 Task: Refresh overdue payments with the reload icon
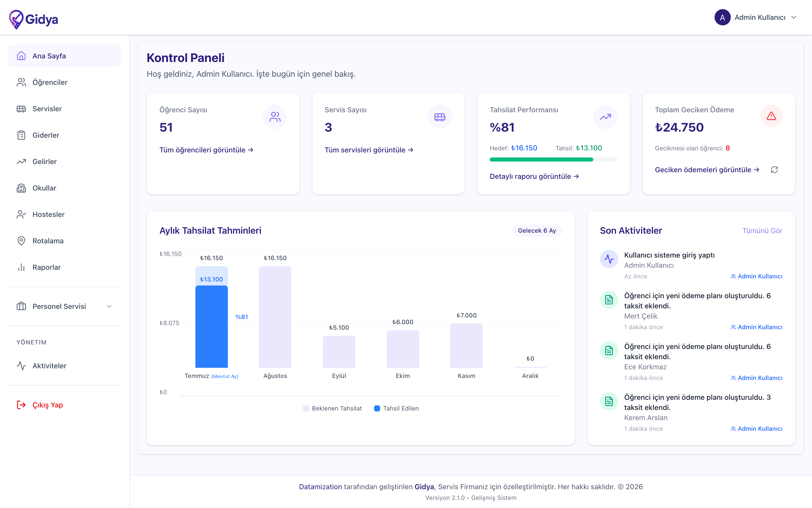coord(774,170)
